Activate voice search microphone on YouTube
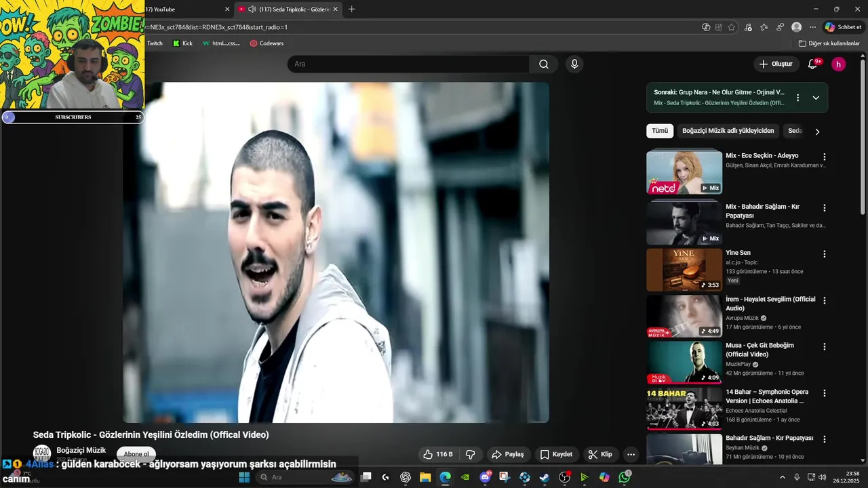The height and width of the screenshot is (488, 868). (574, 64)
